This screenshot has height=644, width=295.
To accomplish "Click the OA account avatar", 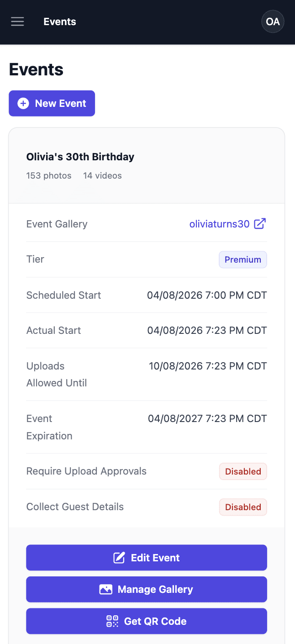I will 273,21.
